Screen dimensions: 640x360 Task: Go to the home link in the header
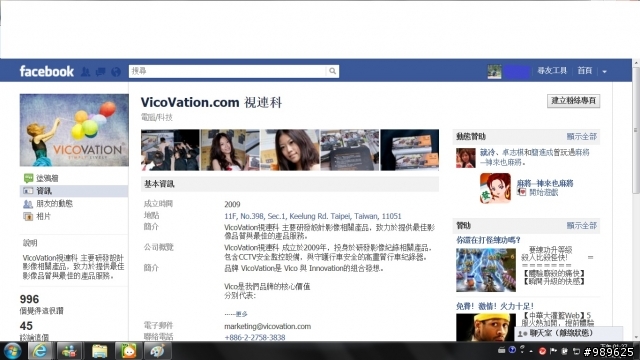pyautogui.click(x=584, y=71)
